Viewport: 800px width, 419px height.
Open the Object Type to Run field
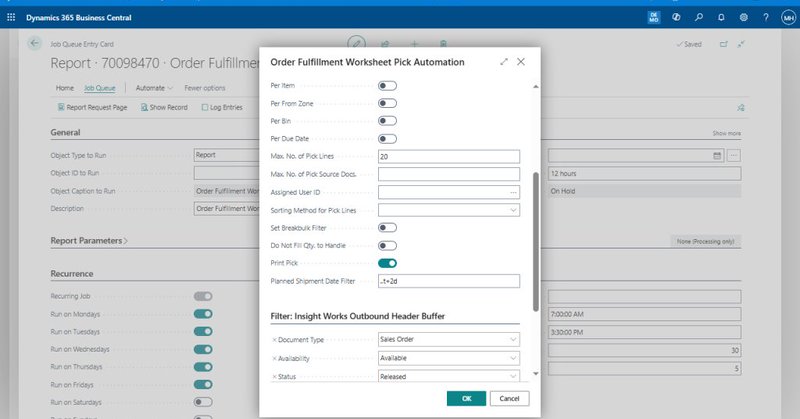[x=228, y=155]
